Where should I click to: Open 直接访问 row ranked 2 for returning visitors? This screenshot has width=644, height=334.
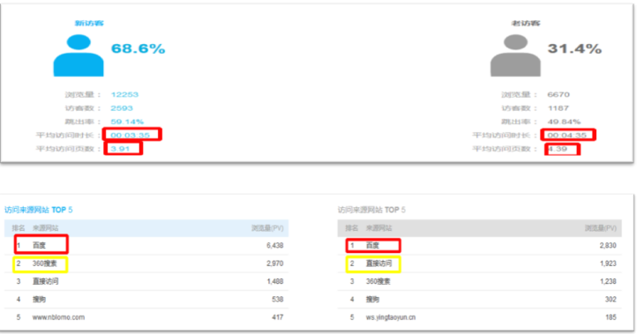tap(479, 263)
